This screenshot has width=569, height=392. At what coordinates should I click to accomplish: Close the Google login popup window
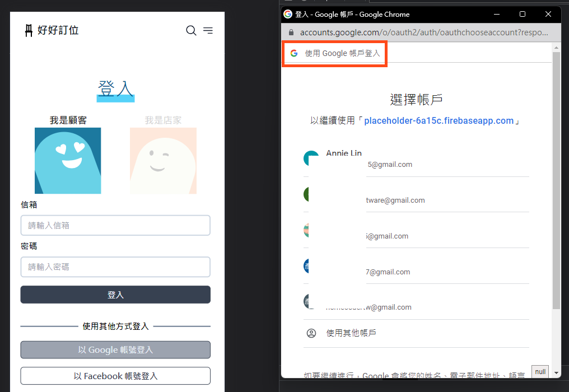tap(548, 14)
